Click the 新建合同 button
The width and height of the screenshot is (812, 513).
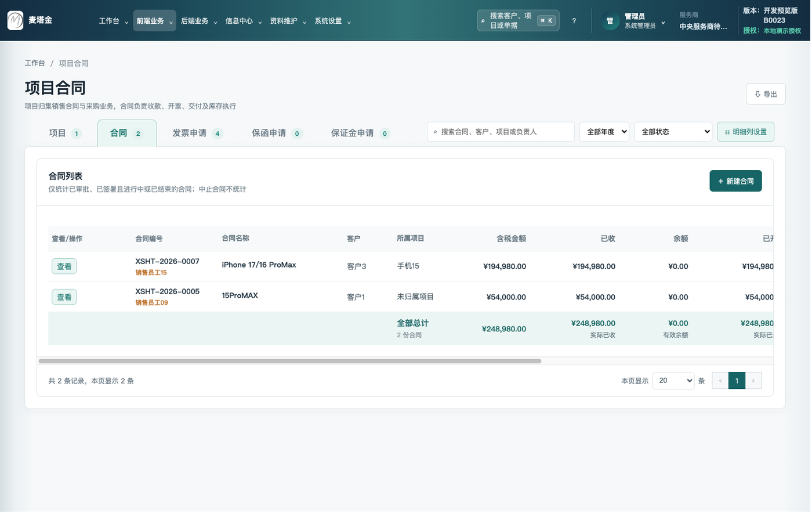tap(737, 182)
